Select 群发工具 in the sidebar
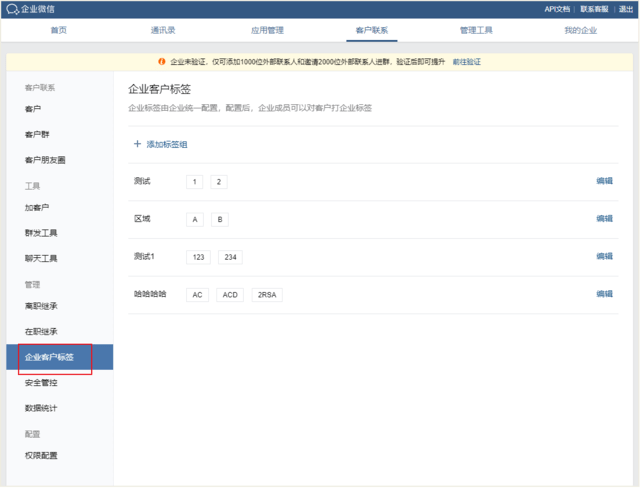The height and width of the screenshot is (488, 640). pyautogui.click(x=41, y=232)
